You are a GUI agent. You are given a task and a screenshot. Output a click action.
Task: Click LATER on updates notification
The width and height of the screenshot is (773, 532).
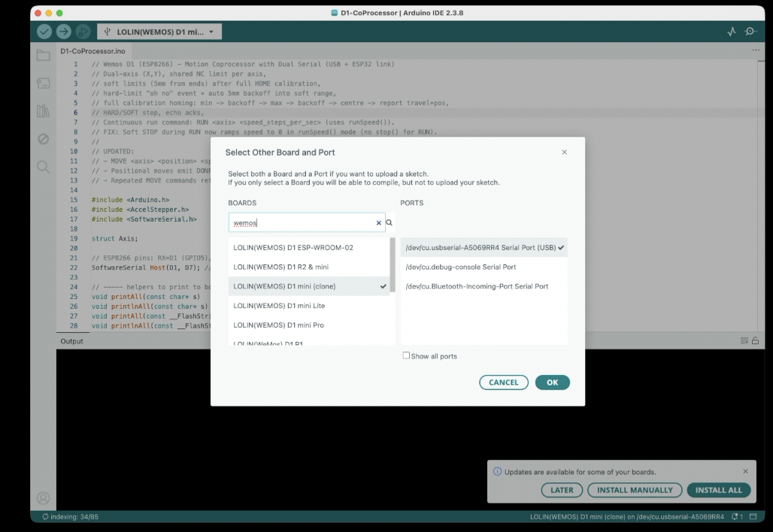tap(562, 490)
